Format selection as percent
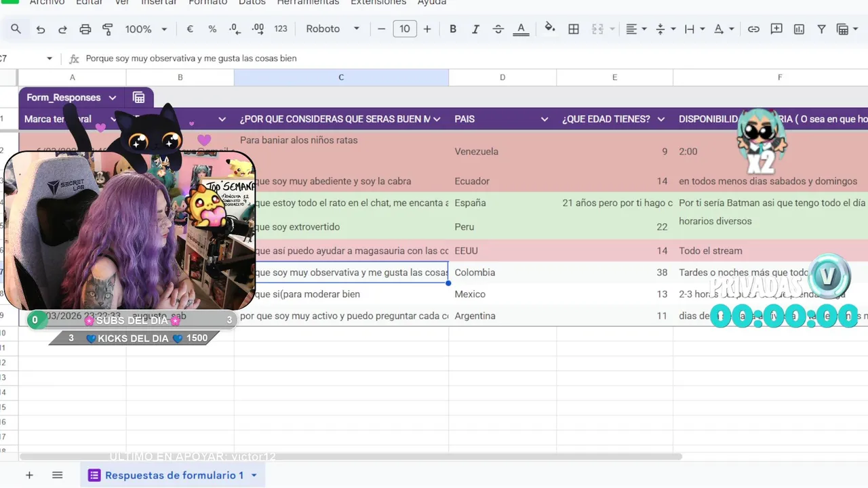 point(212,29)
